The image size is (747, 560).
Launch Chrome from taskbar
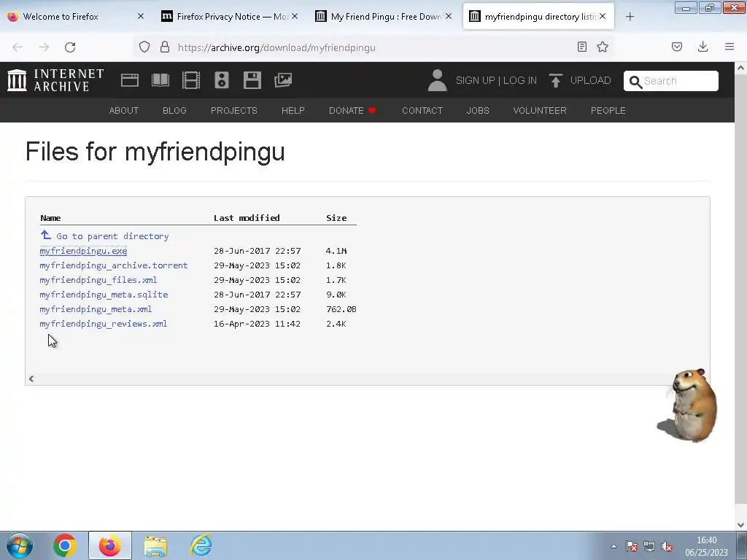pos(65,545)
